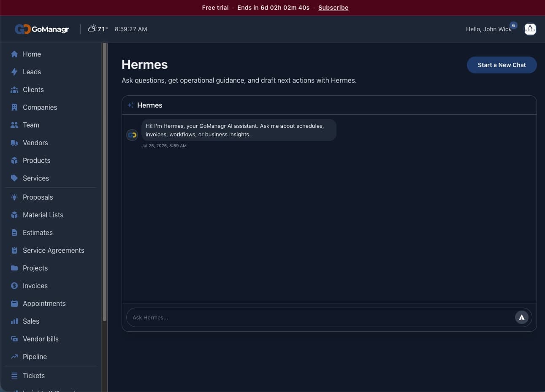Click the Hello, John Wick greeting
The height and width of the screenshot is (392, 545).
click(x=488, y=29)
